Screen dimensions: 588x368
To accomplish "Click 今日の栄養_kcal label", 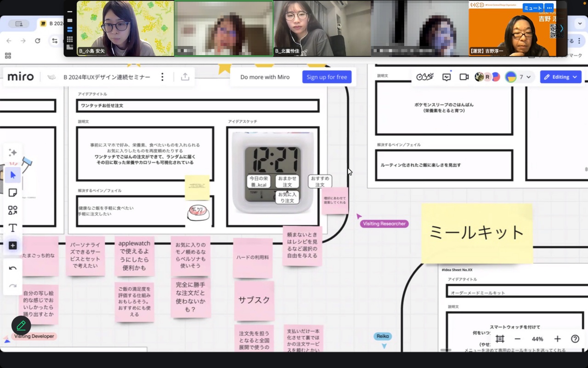I will pos(258,181).
